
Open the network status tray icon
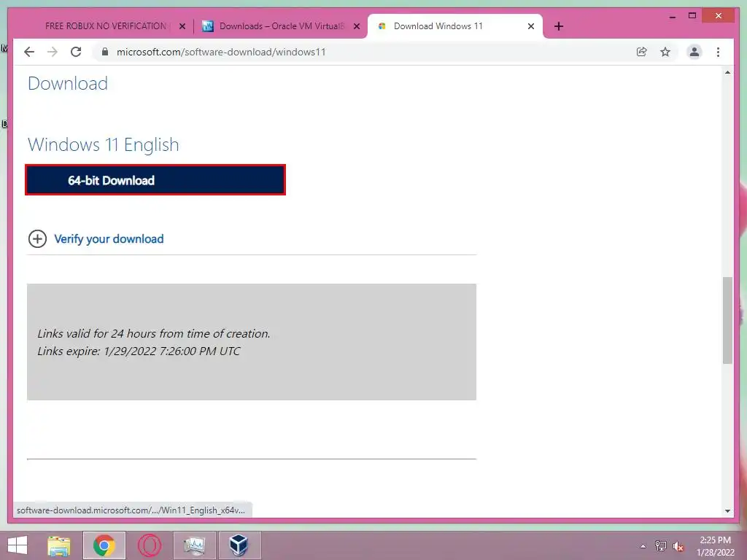(x=661, y=545)
